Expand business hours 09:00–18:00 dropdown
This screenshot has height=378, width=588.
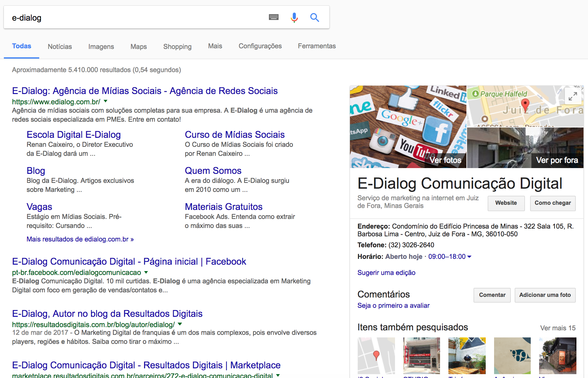coord(469,257)
